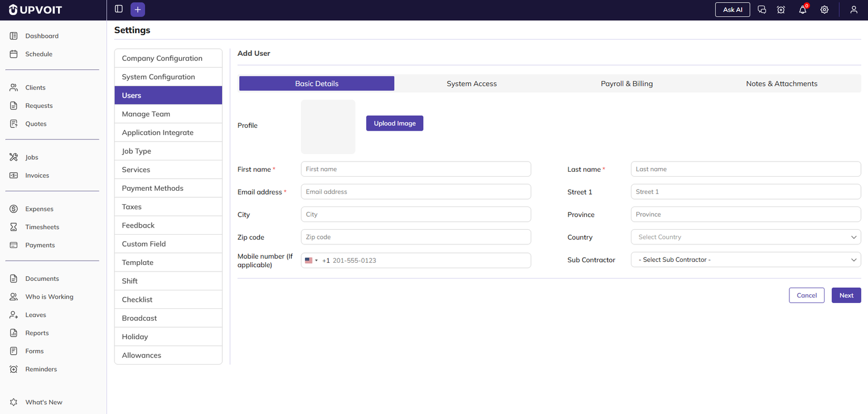Viewport: 868px width, 414px height.
Task: Open the settings gear icon
Action: tap(824, 10)
